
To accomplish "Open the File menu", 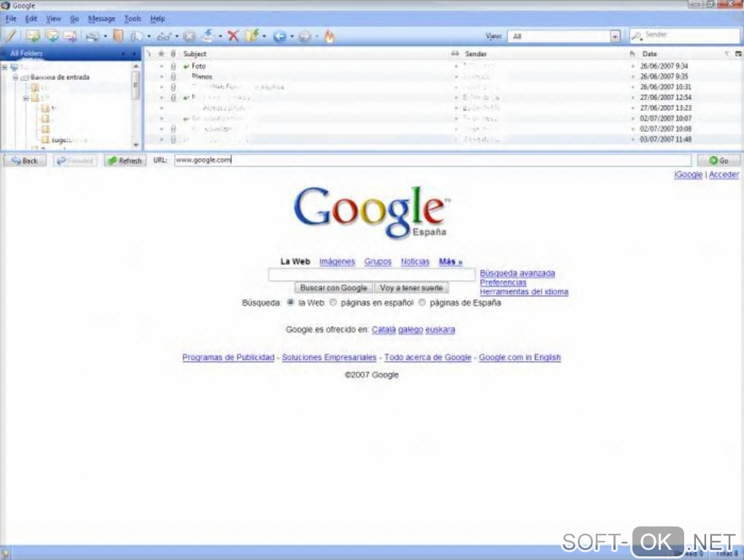I will (11, 18).
